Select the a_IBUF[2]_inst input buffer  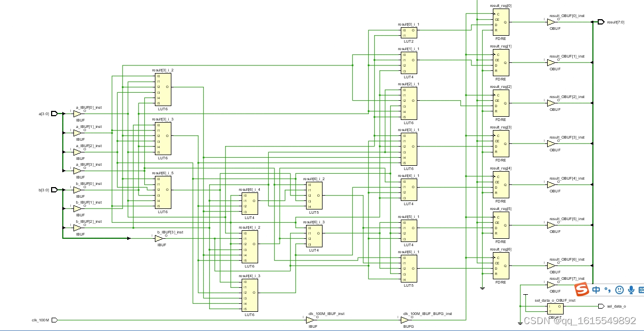(77, 152)
